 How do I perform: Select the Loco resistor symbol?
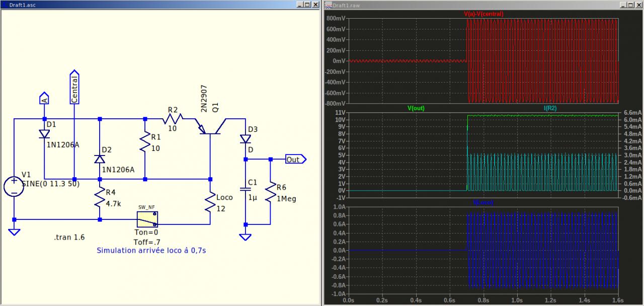[x=210, y=202]
